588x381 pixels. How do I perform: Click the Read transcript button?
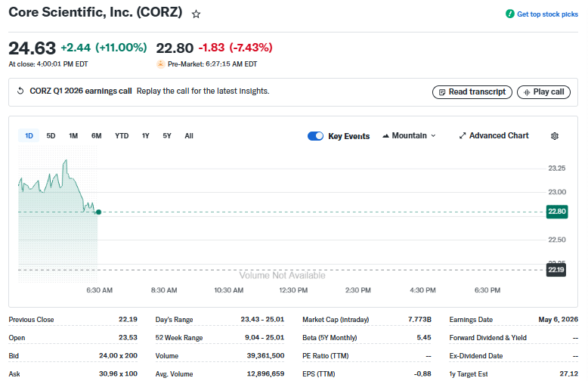[x=472, y=92]
